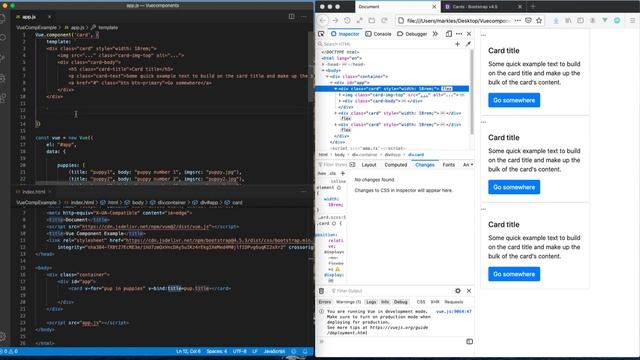The height and width of the screenshot is (360, 640).
Task: Reload the page in Firefox
Action: point(384,20)
